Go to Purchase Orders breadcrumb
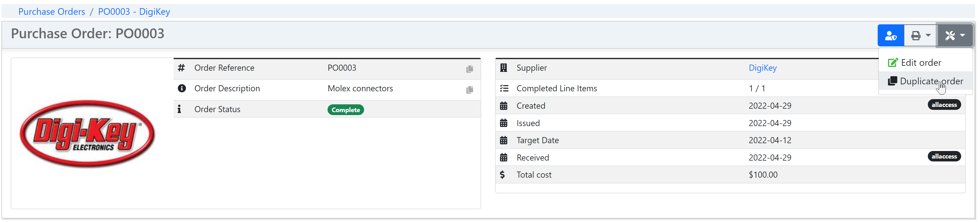 [52, 12]
